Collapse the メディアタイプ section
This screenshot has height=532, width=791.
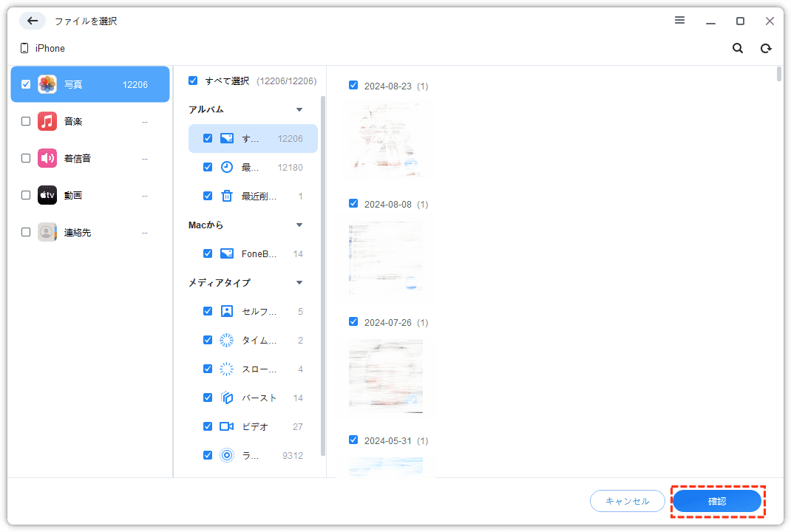(299, 282)
